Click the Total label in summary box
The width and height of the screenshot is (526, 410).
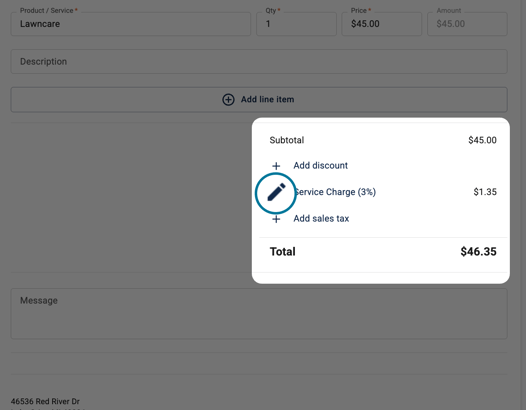pyautogui.click(x=282, y=251)
